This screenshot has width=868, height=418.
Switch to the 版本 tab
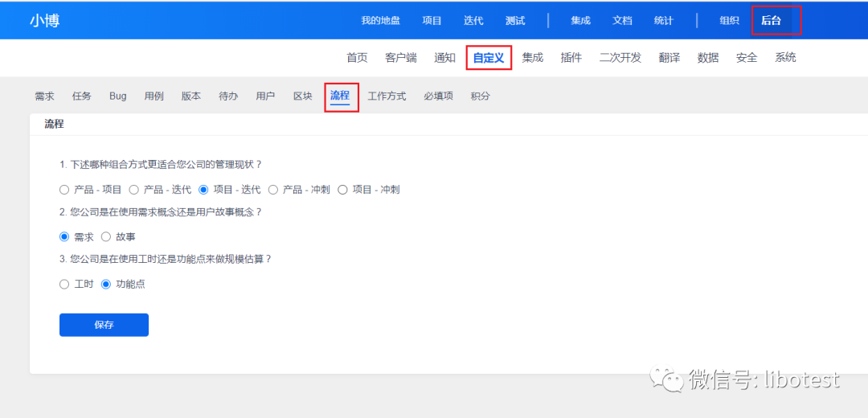(x=191, y=96)
